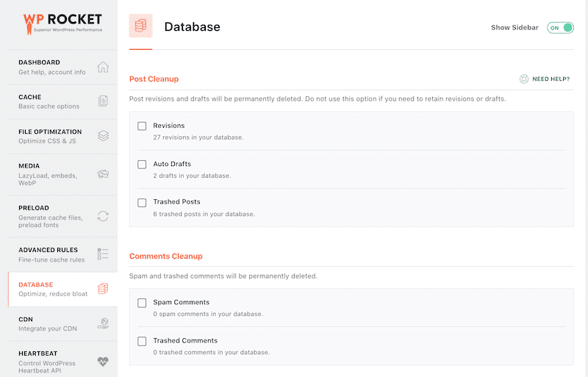
Task: Click the Spam Comments label
Action: (181, 302)
